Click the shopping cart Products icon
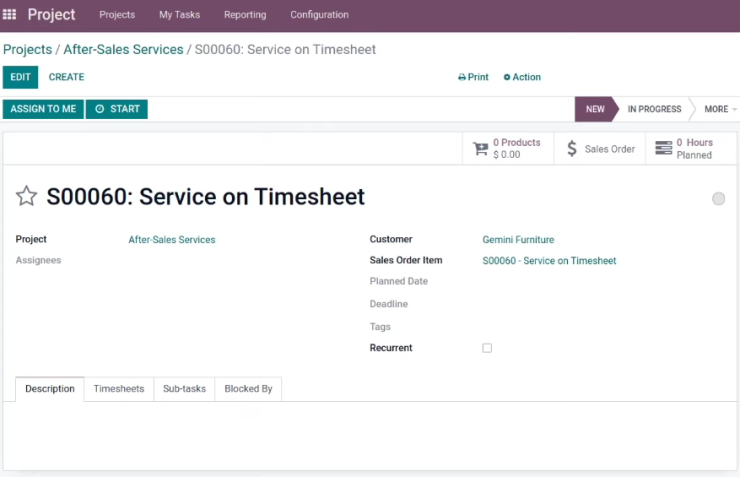This screenshot has height=477, width=740. tap(480, 149)
